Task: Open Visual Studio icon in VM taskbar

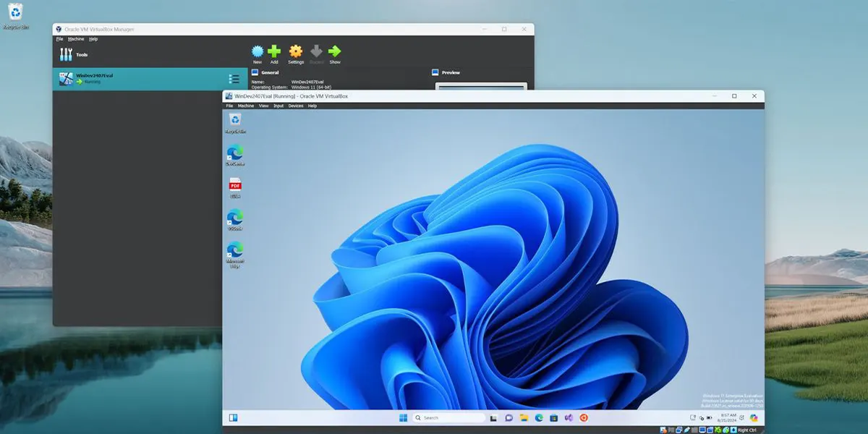Action: click(569, 418)
